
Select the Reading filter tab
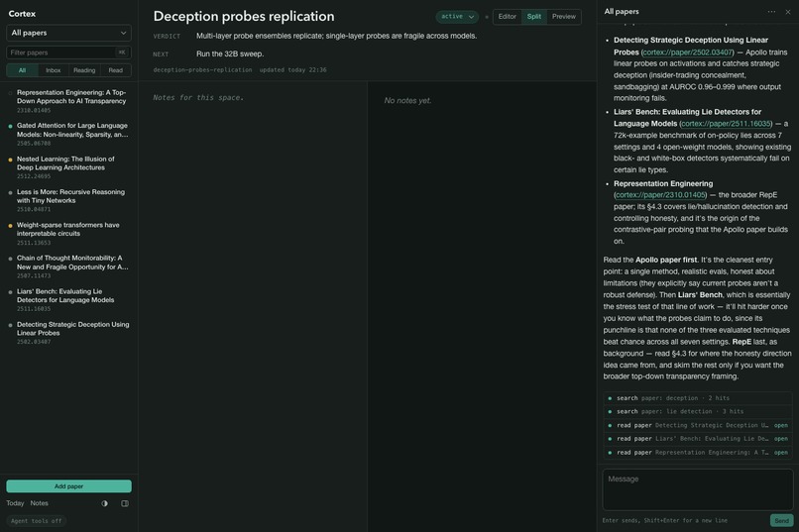pyautogui.click(x=84, y=70)
